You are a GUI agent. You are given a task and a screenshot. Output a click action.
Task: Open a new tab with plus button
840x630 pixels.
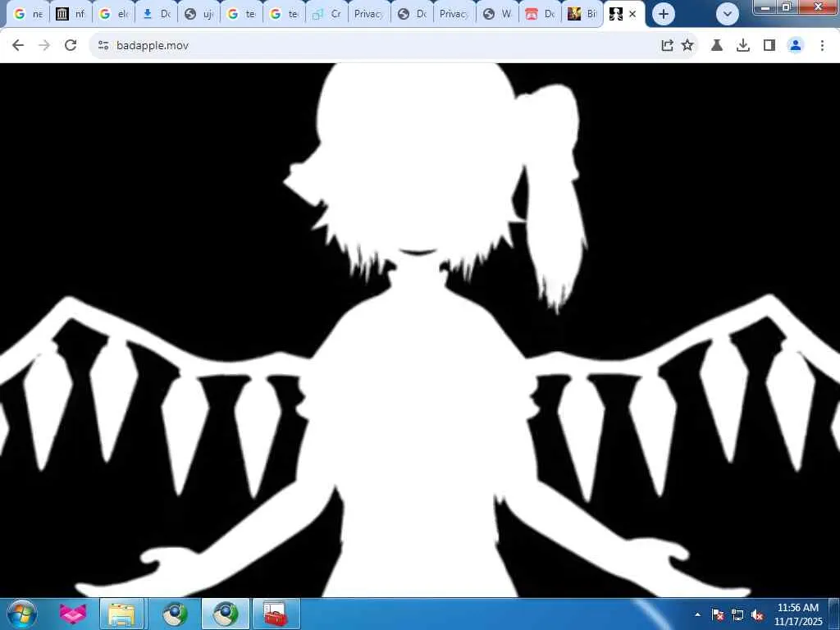click(x=663, y=14)
